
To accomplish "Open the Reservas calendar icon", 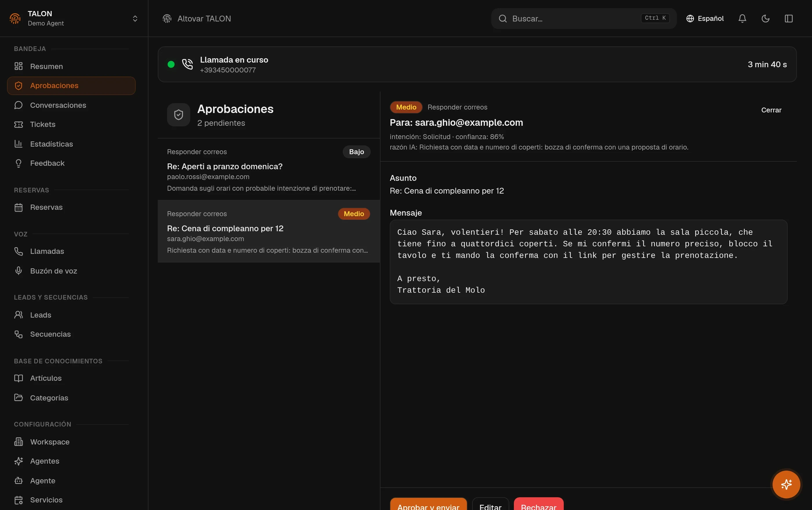I will coord(19,207).
